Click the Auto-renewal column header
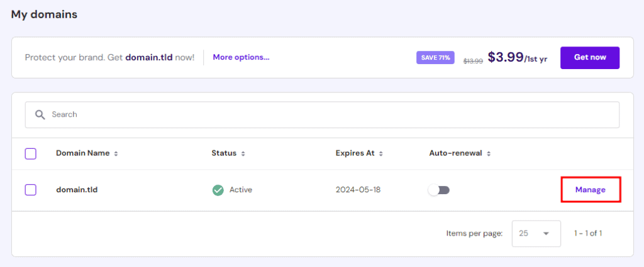The height and width of the screenshot is (267, 644). (455, 153)
